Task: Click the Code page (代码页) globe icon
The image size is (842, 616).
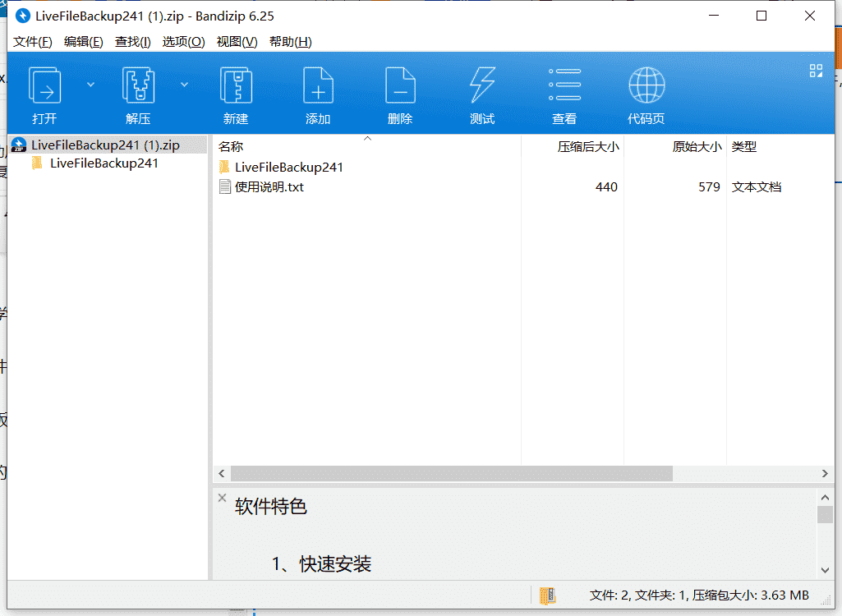Action: point(646,85)
